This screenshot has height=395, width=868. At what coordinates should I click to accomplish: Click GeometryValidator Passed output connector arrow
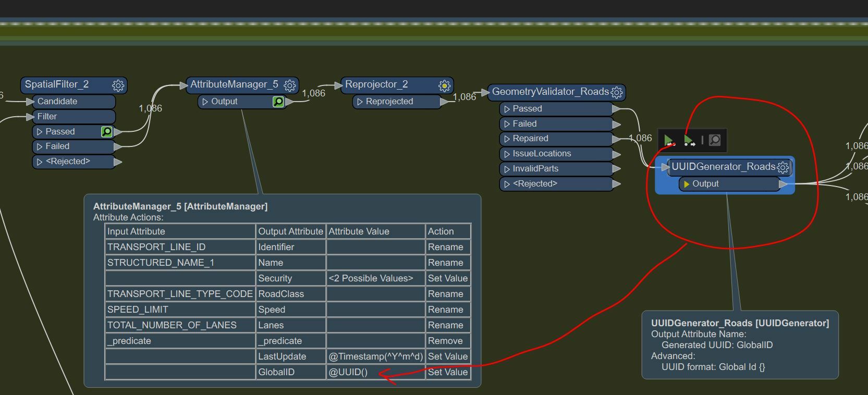coord(617,109)
